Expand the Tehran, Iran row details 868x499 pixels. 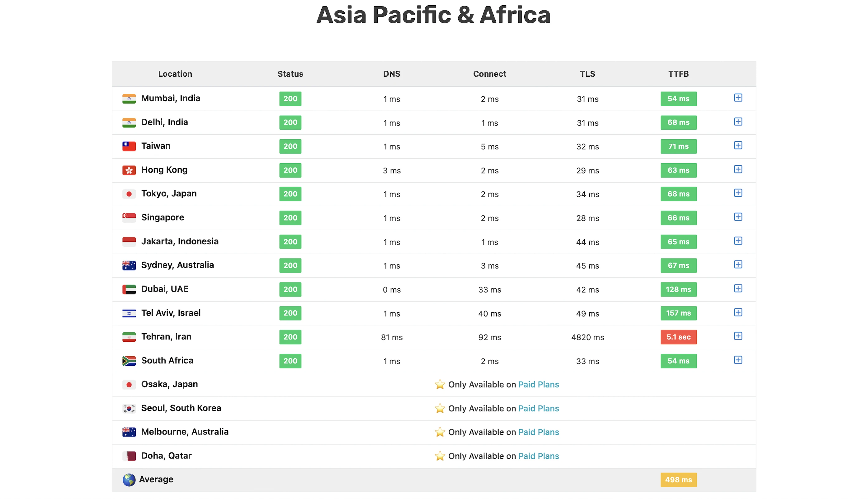(738, 336)
